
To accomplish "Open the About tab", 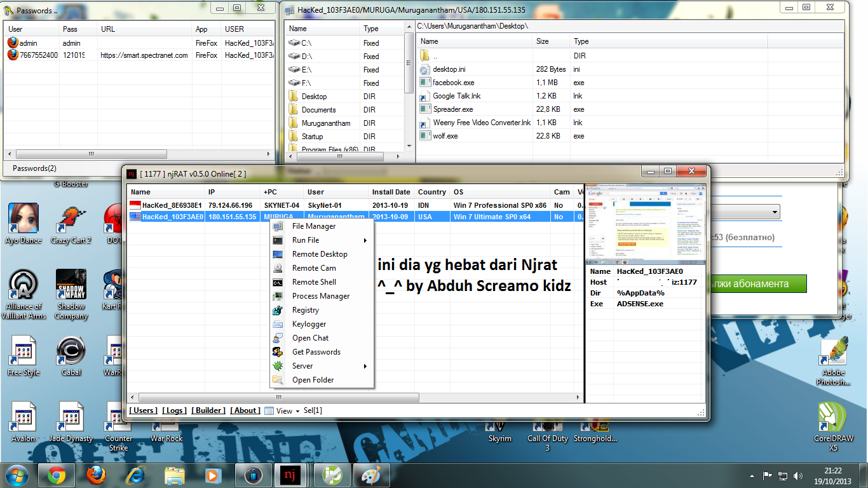I will pos(245,410).
